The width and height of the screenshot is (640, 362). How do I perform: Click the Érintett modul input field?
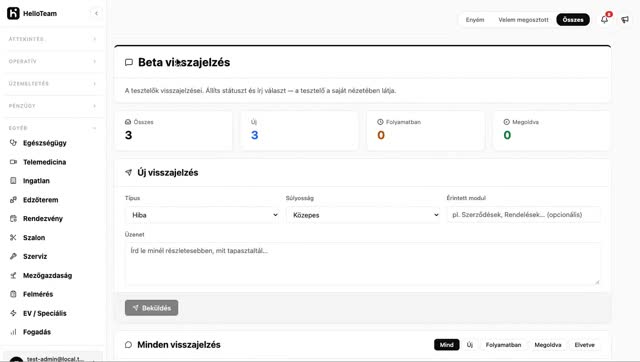[x=524, y=215]
